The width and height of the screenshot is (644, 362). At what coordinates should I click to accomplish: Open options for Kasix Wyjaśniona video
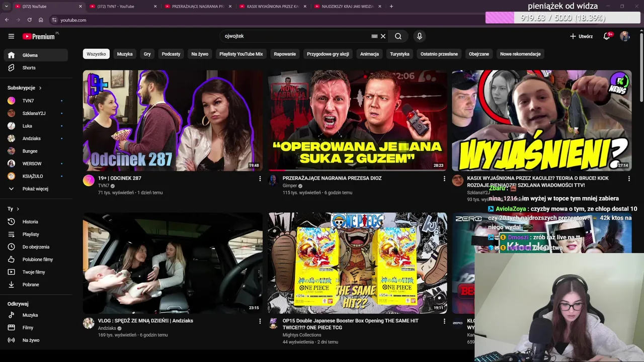coord(629,178)
